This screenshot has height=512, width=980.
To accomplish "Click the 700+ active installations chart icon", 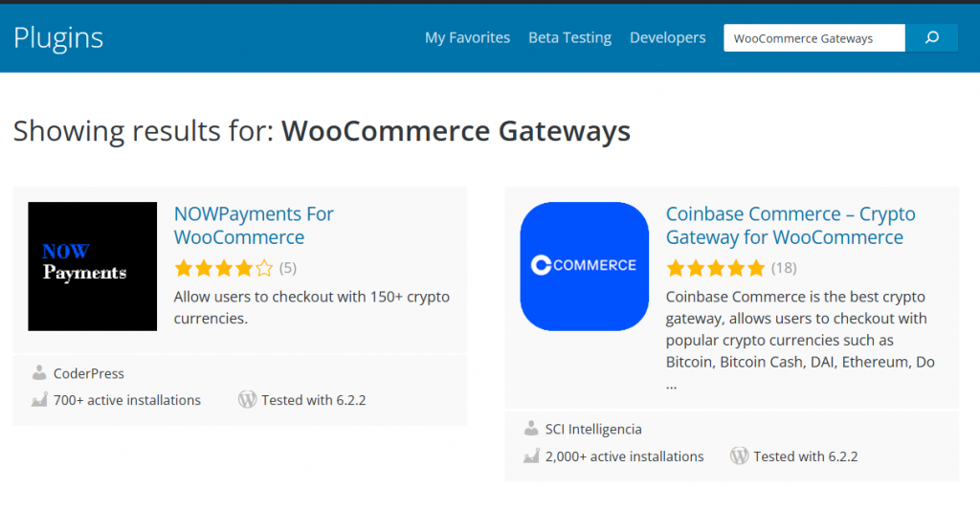I will coord(39,399).
